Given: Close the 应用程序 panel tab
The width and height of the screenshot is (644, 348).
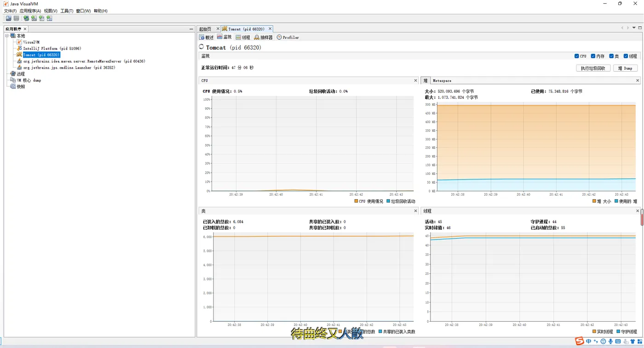Looking at the screenshot, I should pos(25,29).
